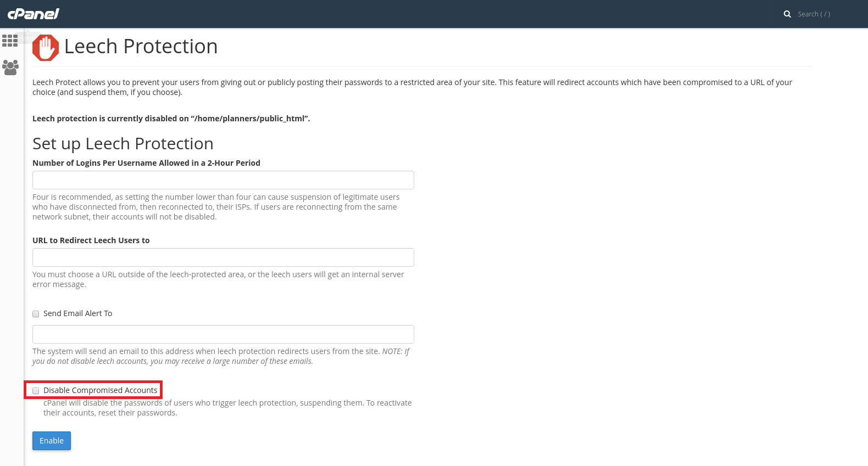
Task: Open User Manager from the sidebar icon
Action: pyautogui.click(x=10, y=68)
